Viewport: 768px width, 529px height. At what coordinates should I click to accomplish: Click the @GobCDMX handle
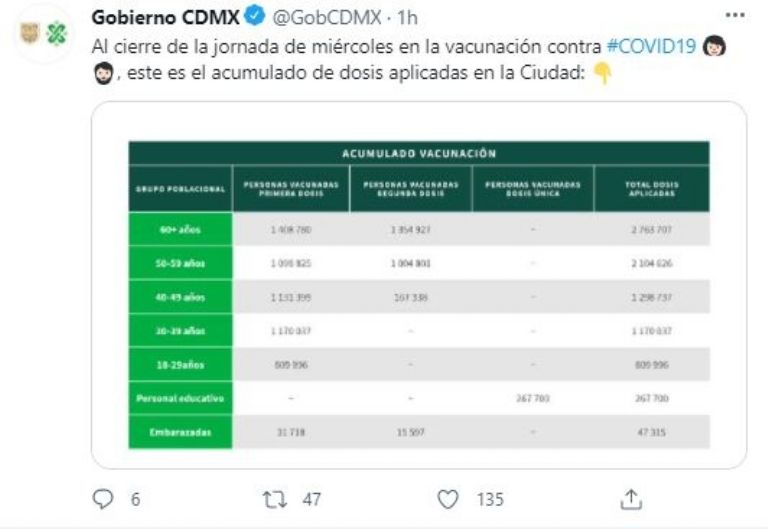pos(326,18)
